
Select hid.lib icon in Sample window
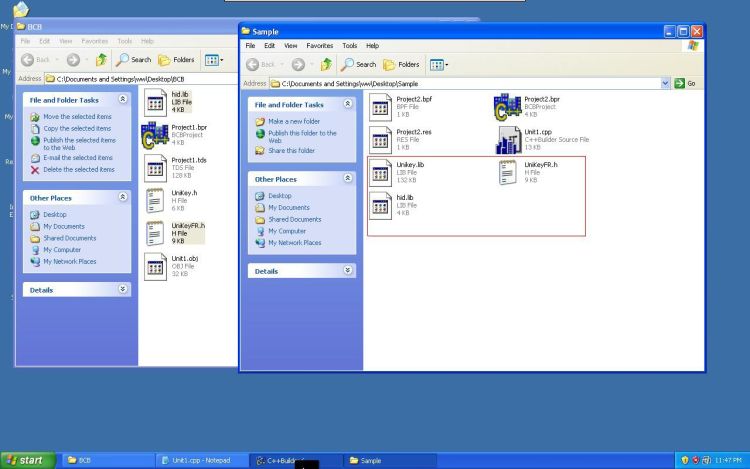click(380, 206)
